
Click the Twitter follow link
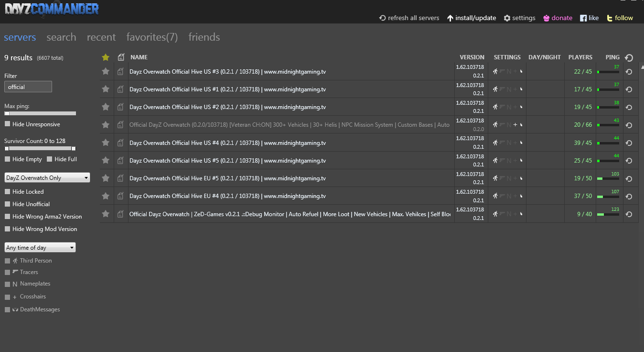[620, 18]
